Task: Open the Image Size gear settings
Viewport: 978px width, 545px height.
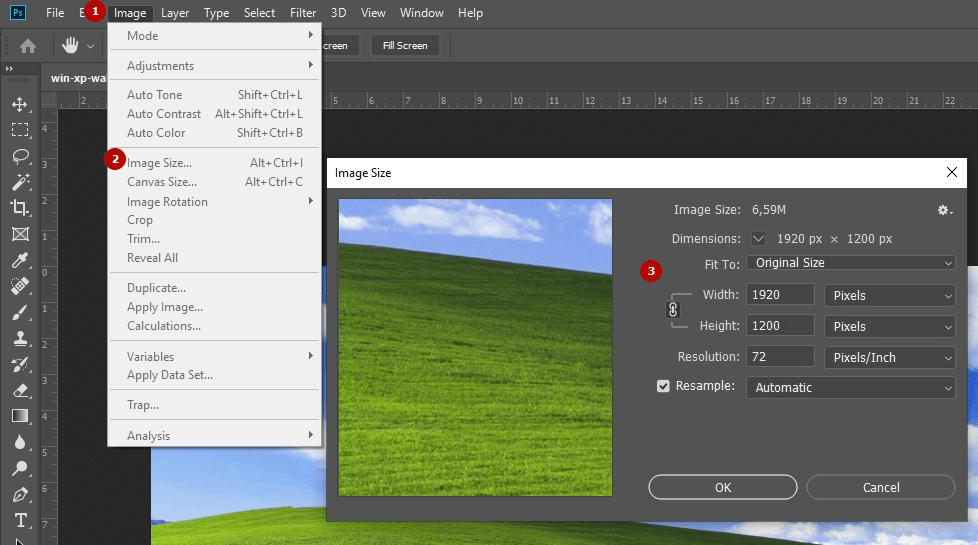Action: (x=944, y=210)
